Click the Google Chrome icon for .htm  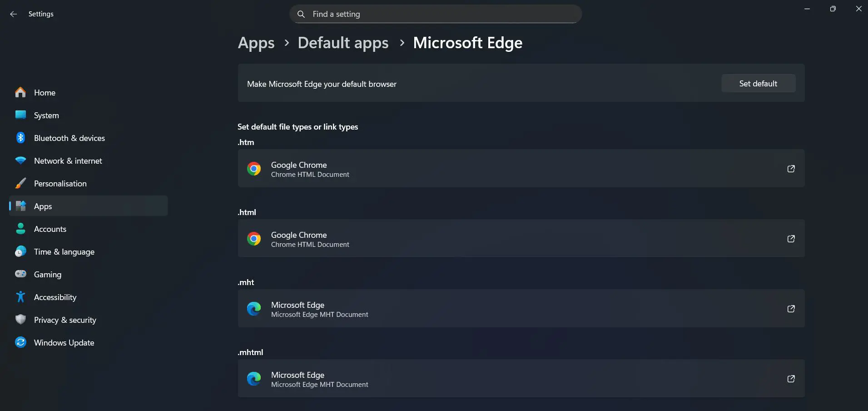254,169
